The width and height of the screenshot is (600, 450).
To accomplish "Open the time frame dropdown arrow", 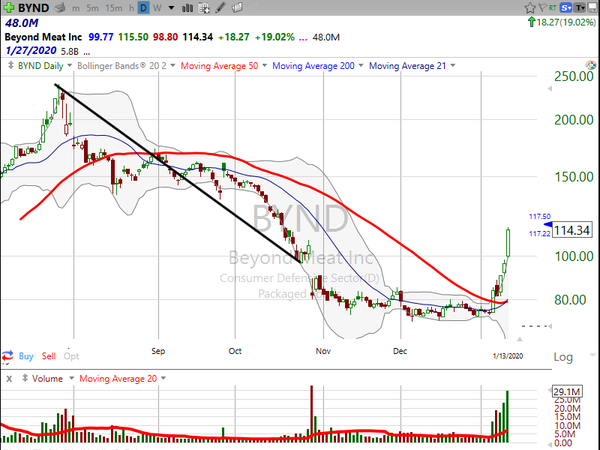I will pos(171,8).
